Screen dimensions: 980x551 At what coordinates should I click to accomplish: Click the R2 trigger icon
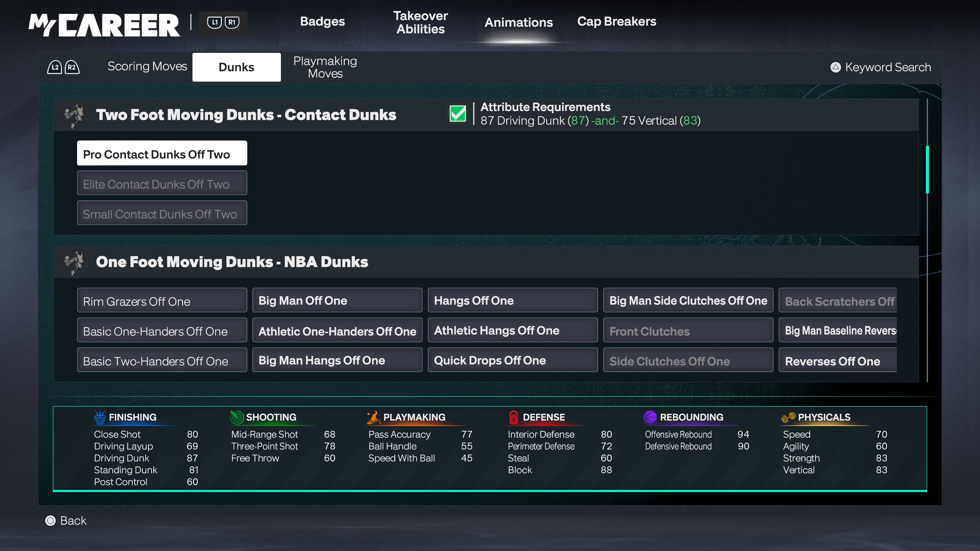point(72,67)
